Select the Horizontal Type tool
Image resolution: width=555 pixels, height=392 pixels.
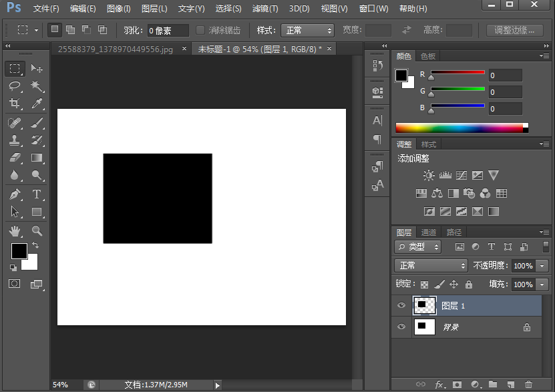(37, 194)
